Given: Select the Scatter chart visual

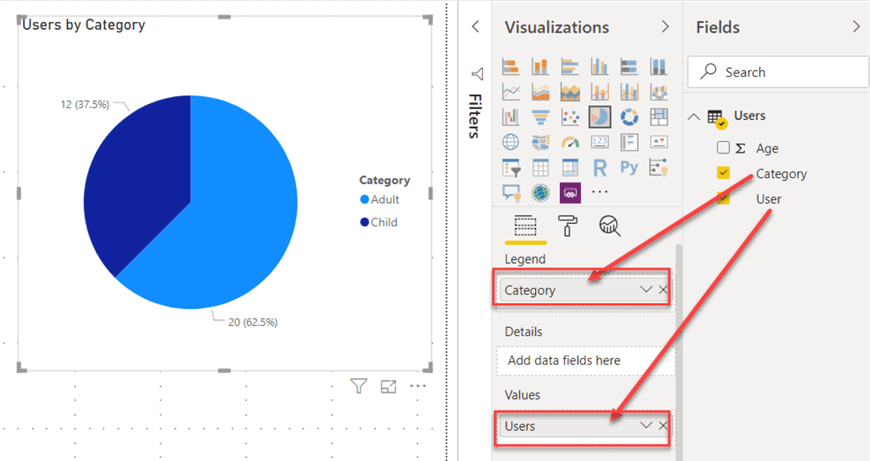Looking at the screenshot, I should pyautogui.click(x=570, y=117).
